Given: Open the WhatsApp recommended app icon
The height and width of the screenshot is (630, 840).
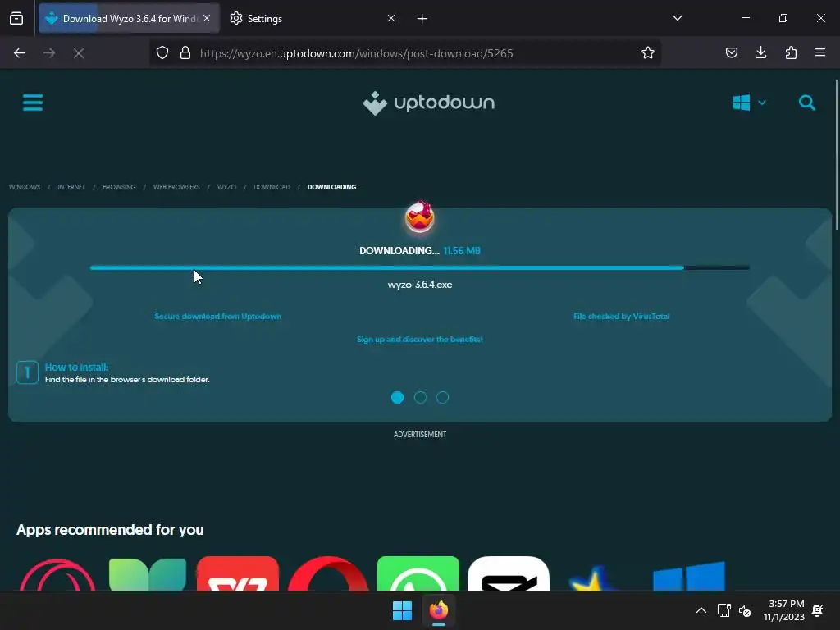Looking at the screenshot, I should point(418,573).
